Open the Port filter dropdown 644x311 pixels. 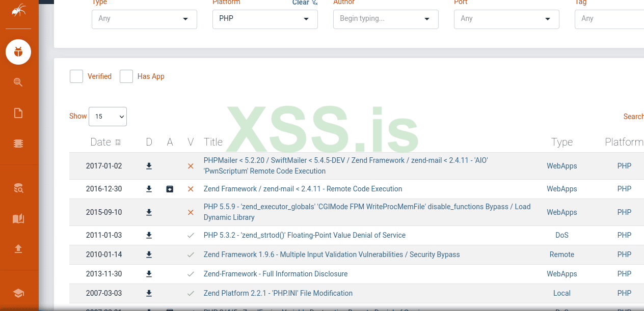click(506, 19)
